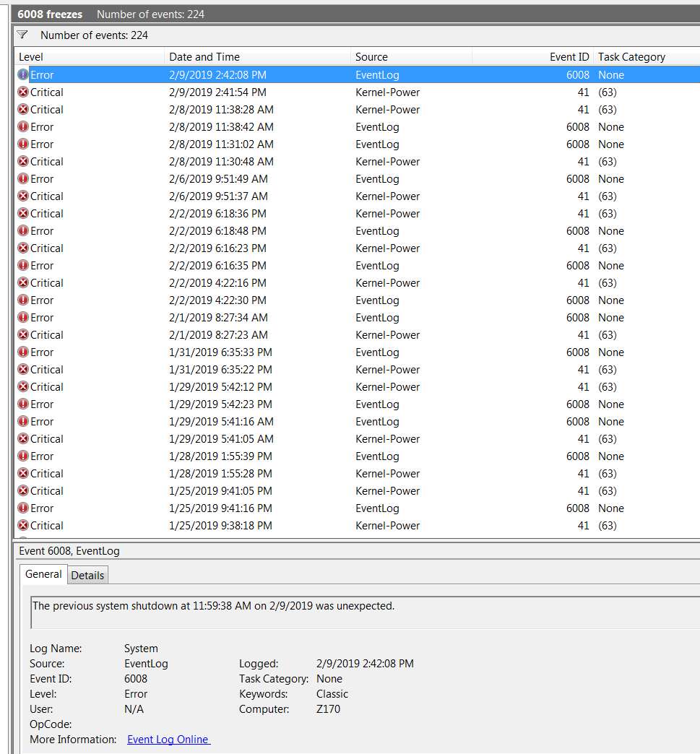This screenshot has height=754, width=700.
Task: Click EventLog source in 2/9/2019 2:42:08 PM row
Action: (x=377, y=74)
